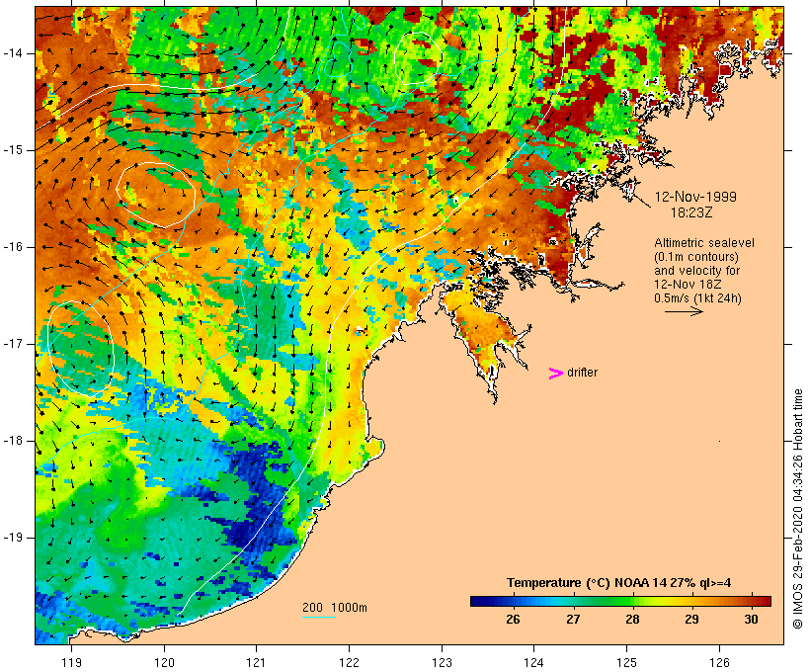Viewport: 810px width, 672px height.
Task: Click the colorbar label '28'
Action: (632, 619)
